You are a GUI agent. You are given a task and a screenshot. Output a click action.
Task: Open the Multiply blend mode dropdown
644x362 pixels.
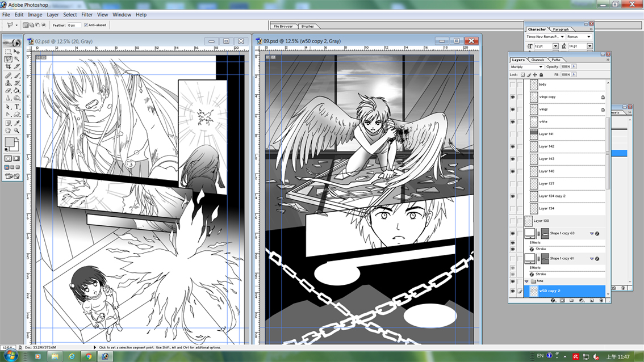pyautogui.click(x=526, y=67)
